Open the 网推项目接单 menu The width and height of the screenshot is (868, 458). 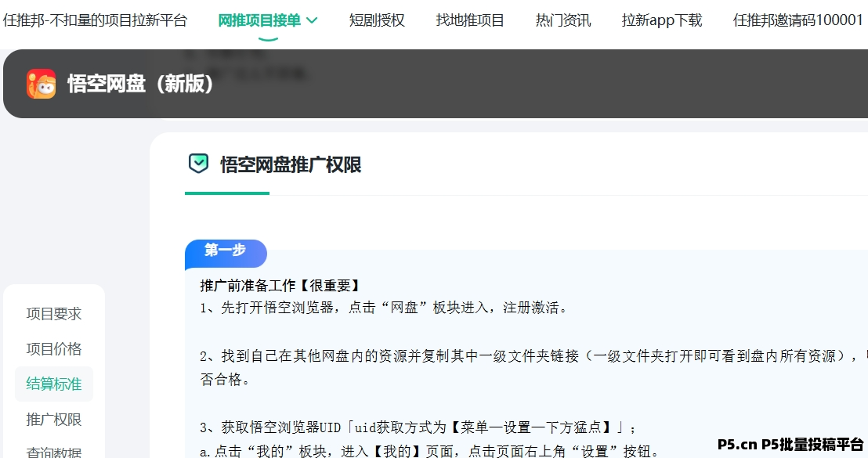point(259,20)
